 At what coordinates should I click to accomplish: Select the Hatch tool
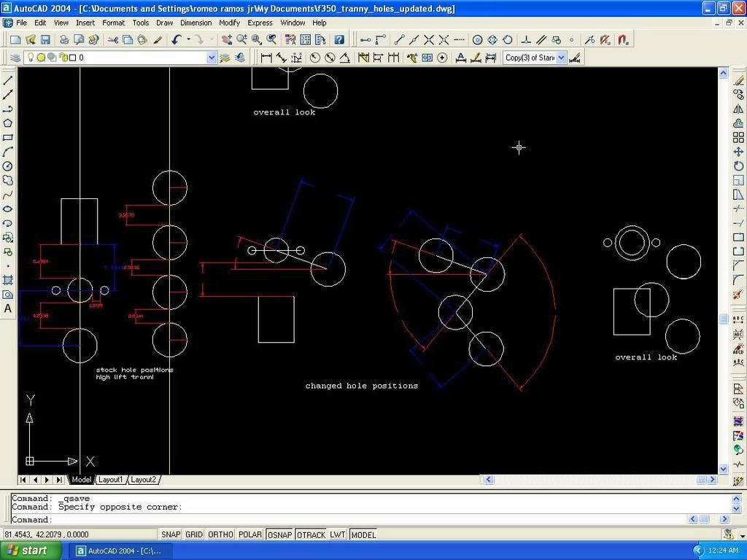coord(7,280)
